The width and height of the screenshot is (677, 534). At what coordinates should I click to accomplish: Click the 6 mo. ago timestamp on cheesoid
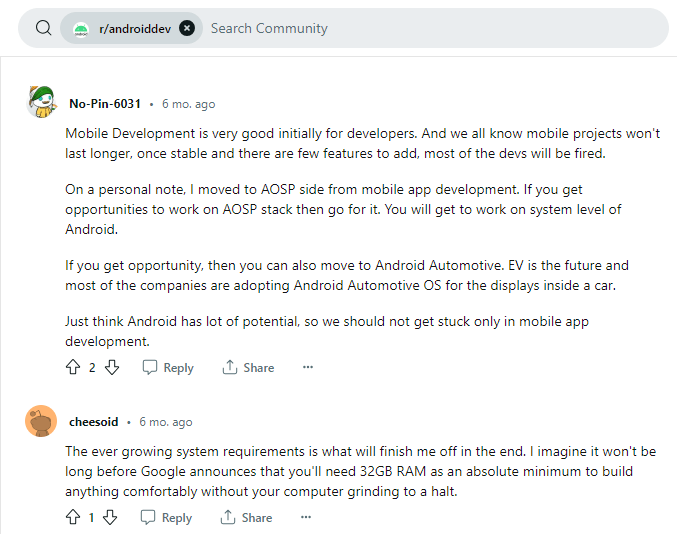click(x=166, y=422)
